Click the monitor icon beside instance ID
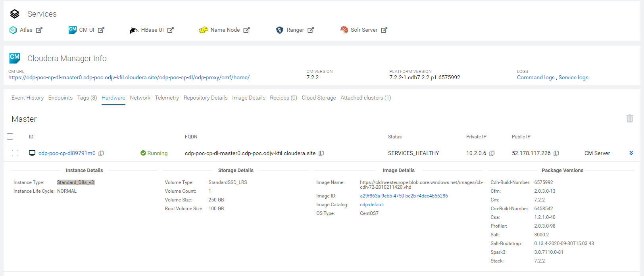The image size is (644, 276). pyautogui.click(x=32, y=153)
